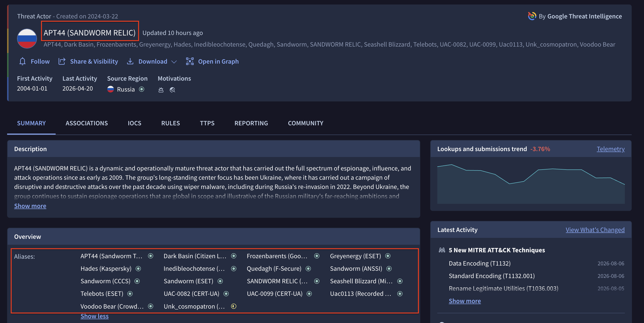
Task: Click the Russian flag actor avatar
Action: point(27,39)
